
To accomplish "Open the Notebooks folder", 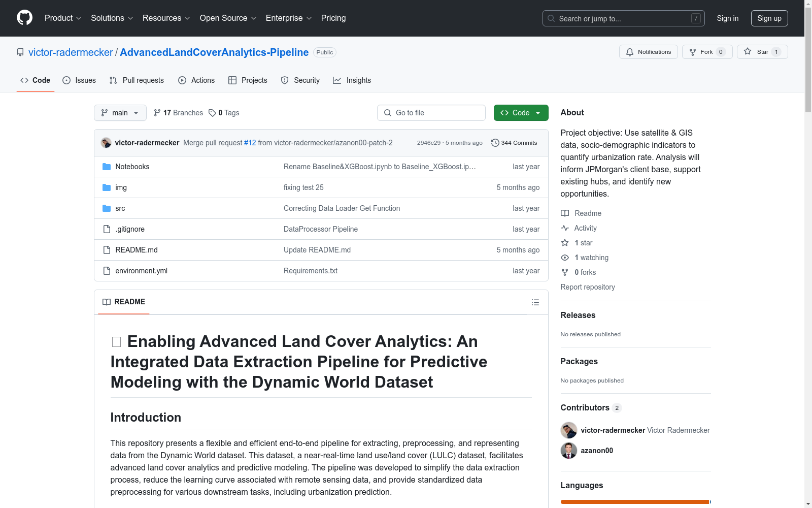I will pos(132,167).
